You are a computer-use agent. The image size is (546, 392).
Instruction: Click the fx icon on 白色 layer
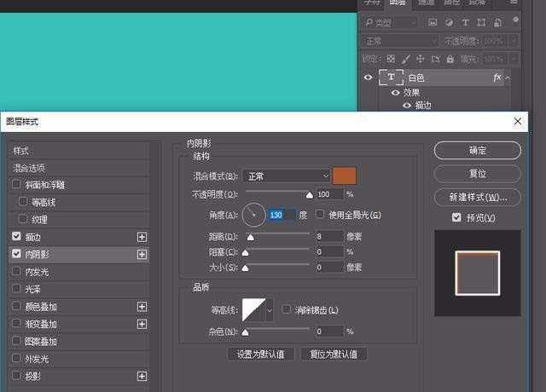(497, 78)
